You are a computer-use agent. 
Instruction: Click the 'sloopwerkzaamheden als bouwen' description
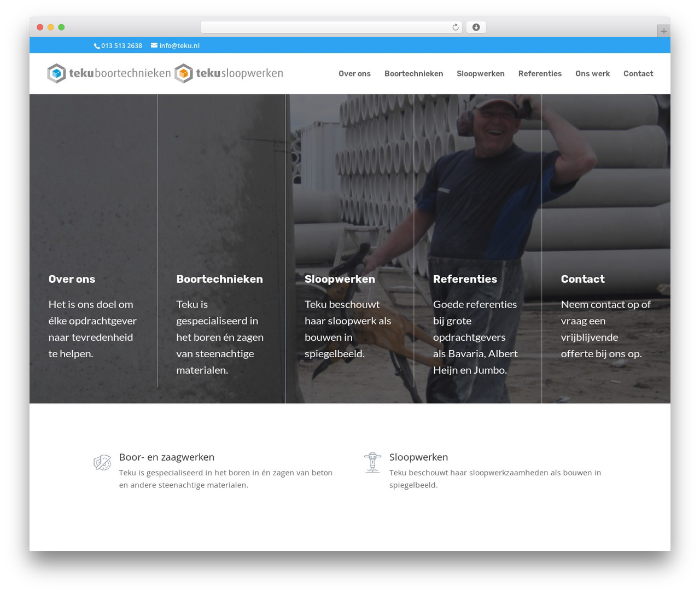(x=495, y=479)
